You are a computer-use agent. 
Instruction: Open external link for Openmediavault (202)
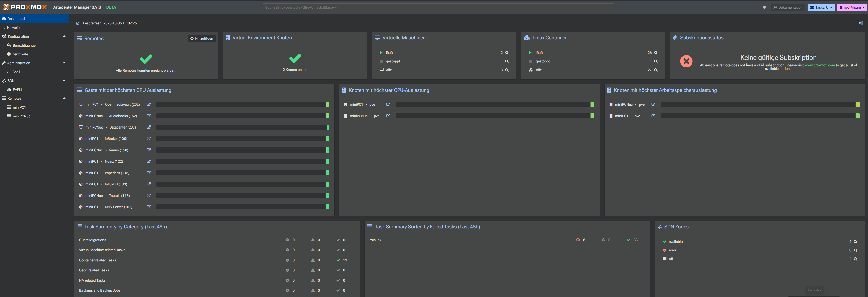click(x=149, y=104)
